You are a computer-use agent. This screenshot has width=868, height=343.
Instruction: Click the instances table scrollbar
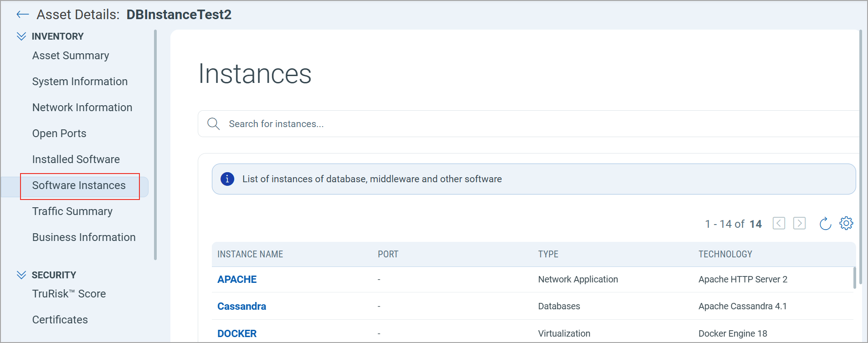[854, 278]
